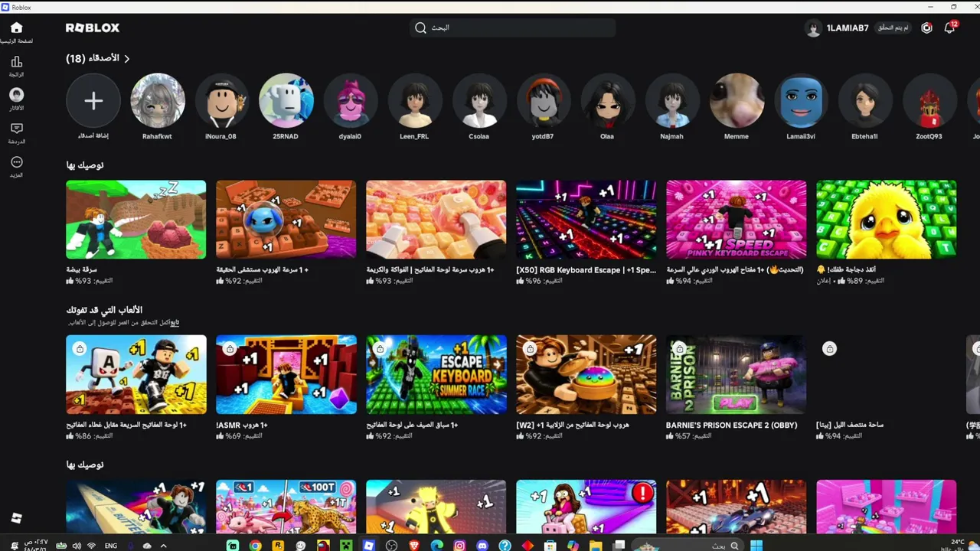Open friend Csolaa's avatar
This screenshot has width=980, height=551.
click(479, 100)
